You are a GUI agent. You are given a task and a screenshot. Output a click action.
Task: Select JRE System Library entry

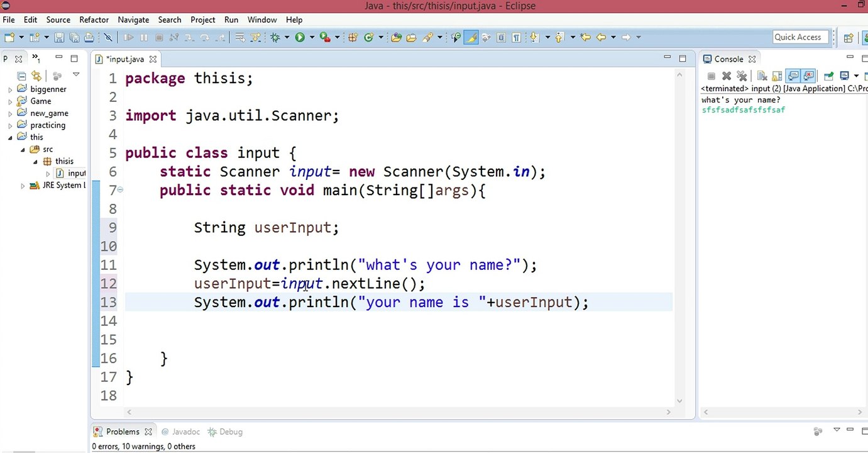pos(57,186)
